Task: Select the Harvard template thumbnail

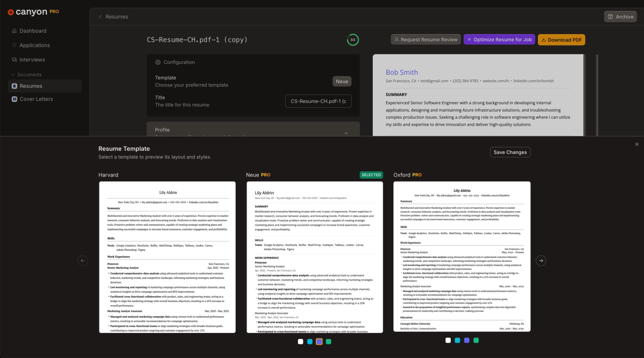Action: pyautogui.click(x=167, y=257)
